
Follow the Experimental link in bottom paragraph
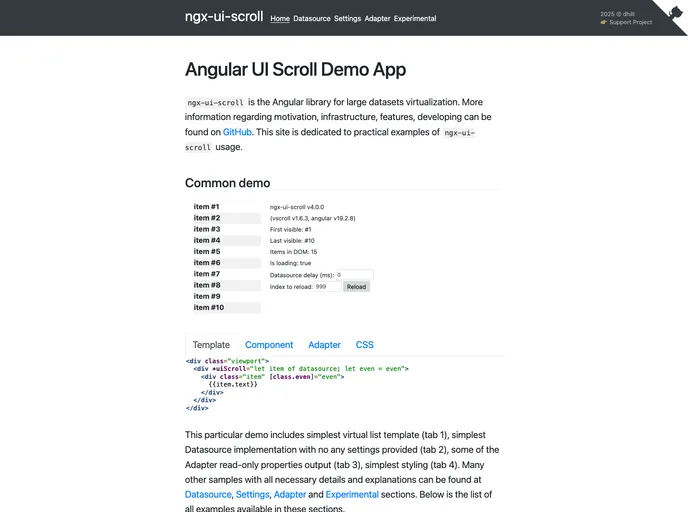coord(352,494)
